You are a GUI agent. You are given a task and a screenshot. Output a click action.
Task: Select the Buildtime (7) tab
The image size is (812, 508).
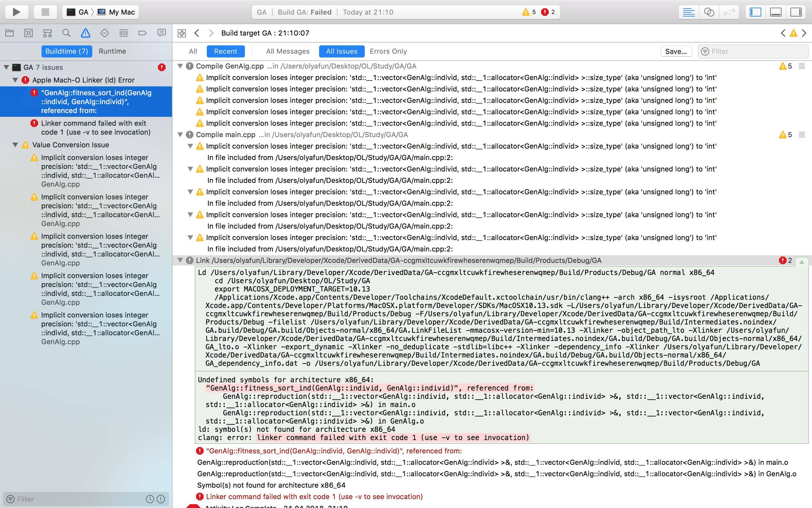tap(66, 51)
